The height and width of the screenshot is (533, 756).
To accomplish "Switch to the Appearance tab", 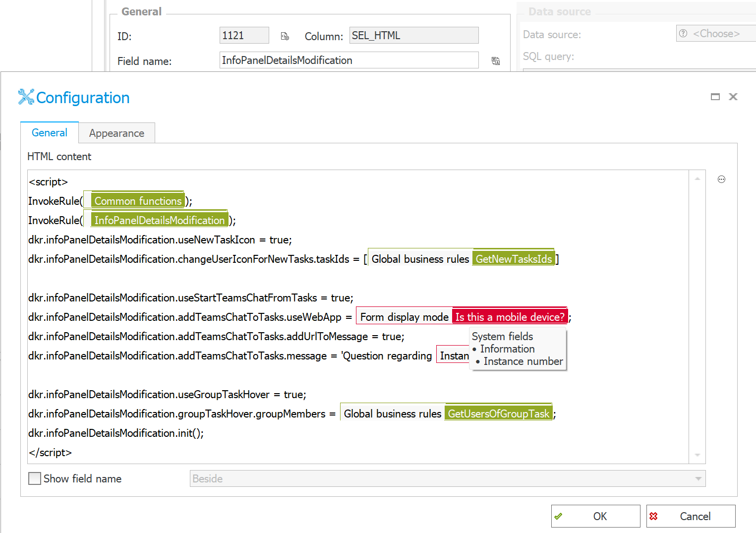I will point(116,133).
